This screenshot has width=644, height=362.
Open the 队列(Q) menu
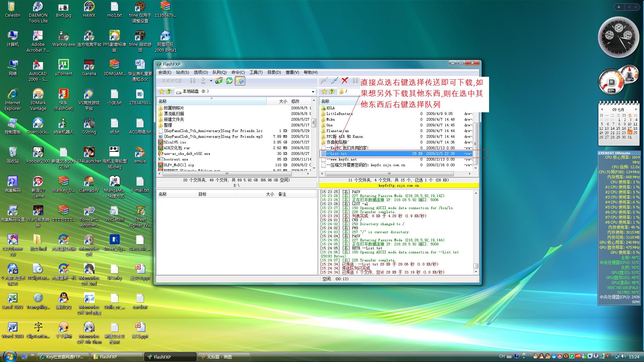click(x=219, y=72)
